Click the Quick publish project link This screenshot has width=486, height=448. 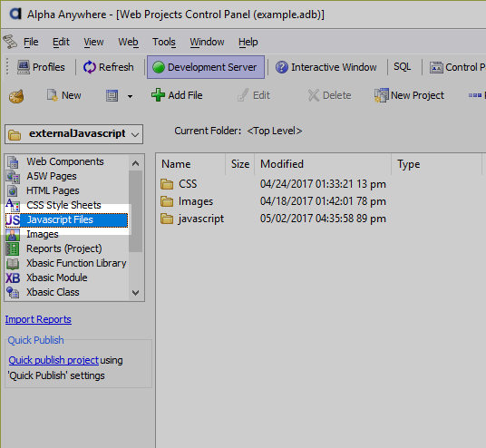(x=53, y=360)
